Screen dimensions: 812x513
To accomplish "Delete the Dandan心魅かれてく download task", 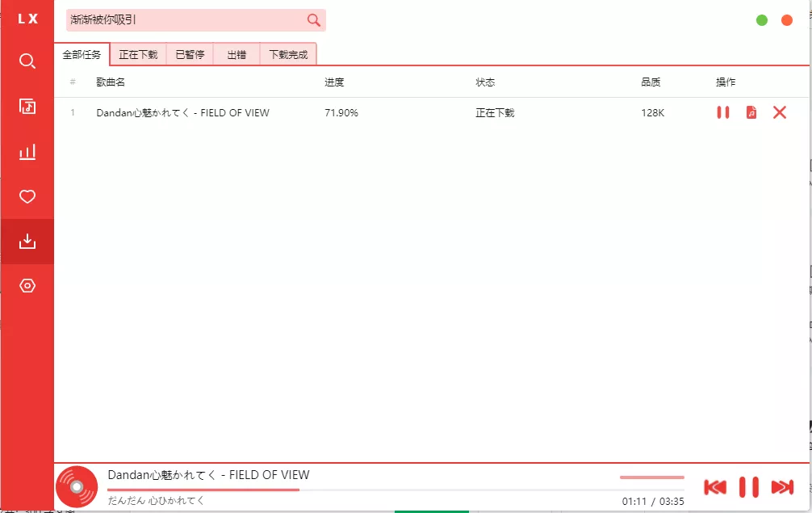I will click(x=779, y=113).
